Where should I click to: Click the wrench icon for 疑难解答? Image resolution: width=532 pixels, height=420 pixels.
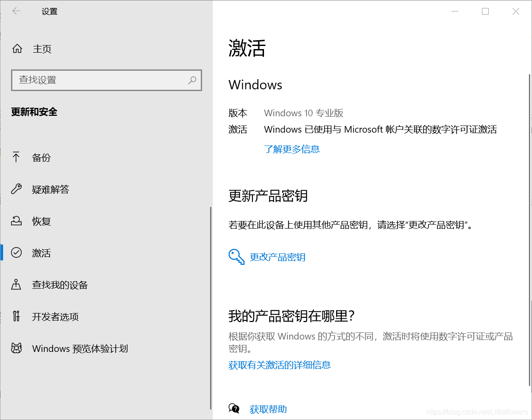coord(16,189)
